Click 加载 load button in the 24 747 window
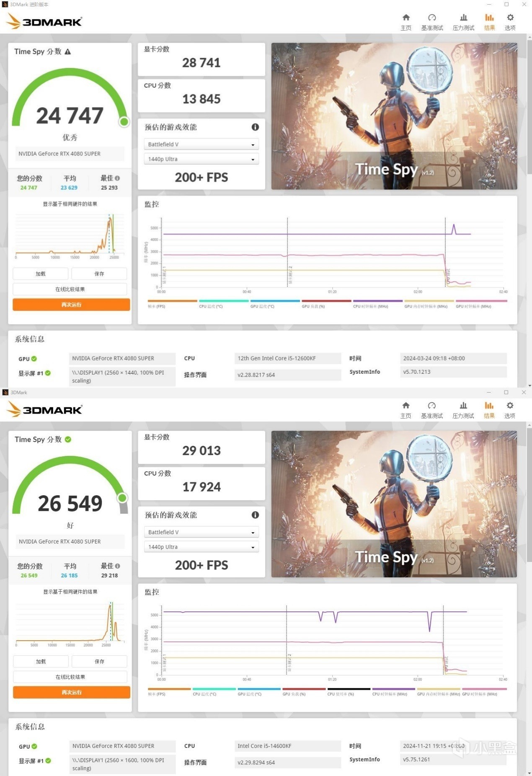The height and width of the screenshot is (776, 532). tap(41, 274)
